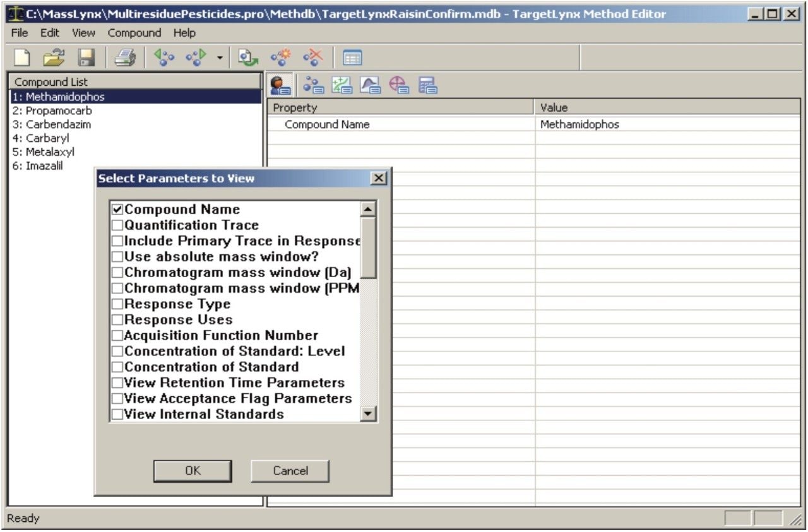Screen dimensions: 808x532
Task: Open the Edit menu
Action: 49,33
